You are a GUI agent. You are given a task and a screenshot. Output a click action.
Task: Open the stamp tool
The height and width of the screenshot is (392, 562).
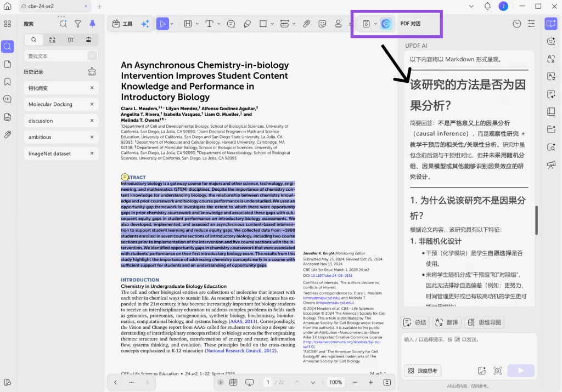(x=338, y=24)
